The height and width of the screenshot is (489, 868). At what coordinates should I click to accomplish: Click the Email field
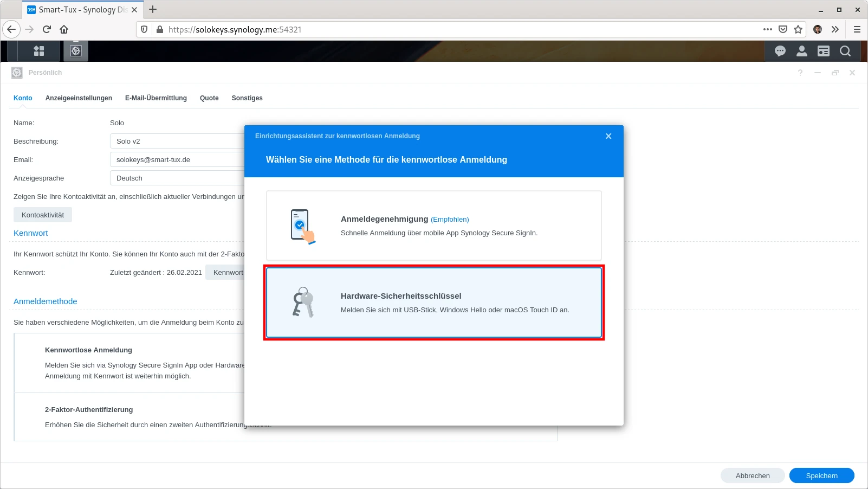[x=178, y=160]
